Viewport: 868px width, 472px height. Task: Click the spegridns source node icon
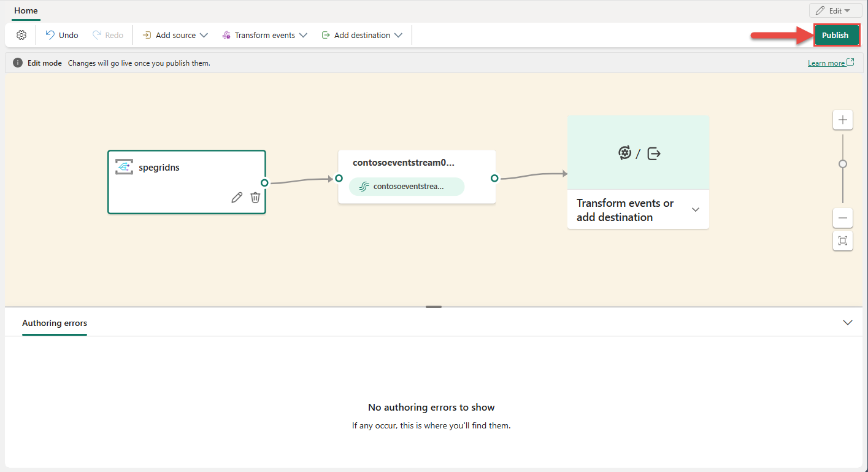point(124,167)
